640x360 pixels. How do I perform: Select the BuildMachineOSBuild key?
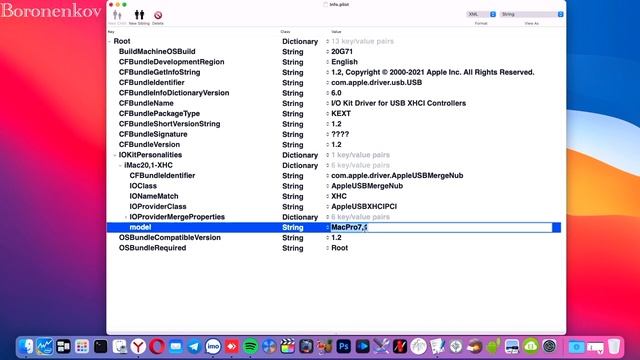[157, 51]
